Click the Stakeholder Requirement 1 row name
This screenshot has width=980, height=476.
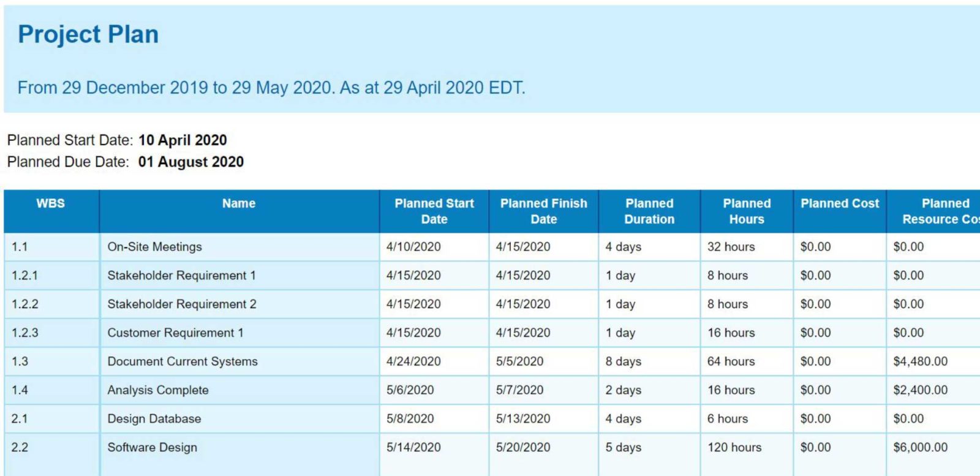[181, 276]
